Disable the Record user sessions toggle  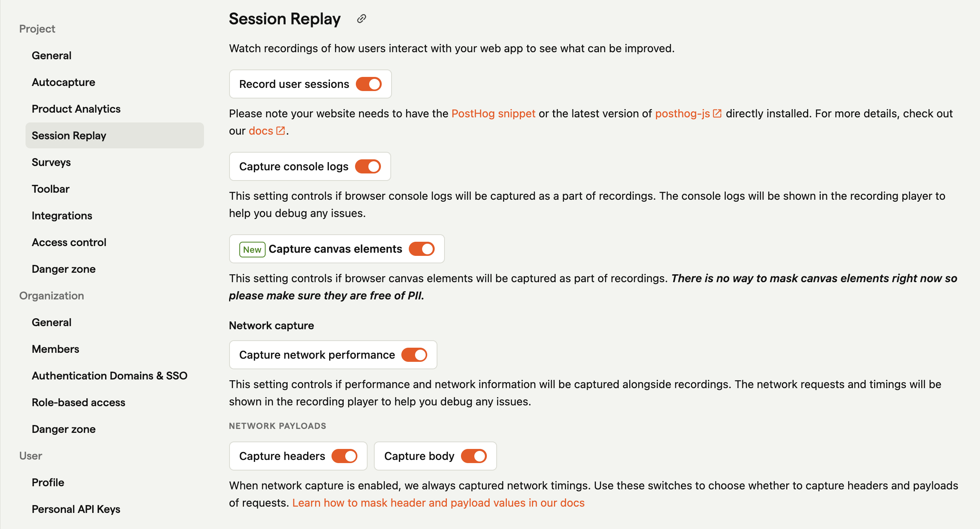point(369,83)
